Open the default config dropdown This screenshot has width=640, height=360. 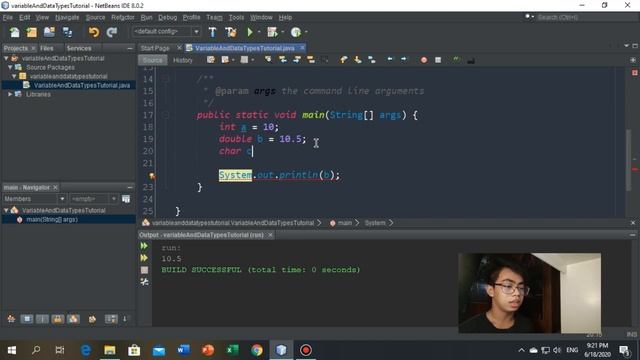196,32
